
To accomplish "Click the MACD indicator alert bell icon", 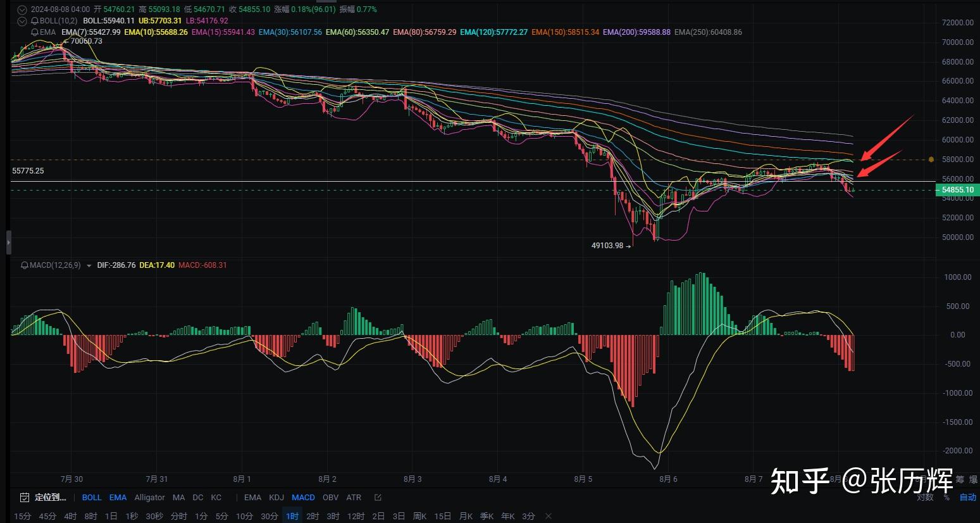I will pyautogui.click(x=25, y=265).
